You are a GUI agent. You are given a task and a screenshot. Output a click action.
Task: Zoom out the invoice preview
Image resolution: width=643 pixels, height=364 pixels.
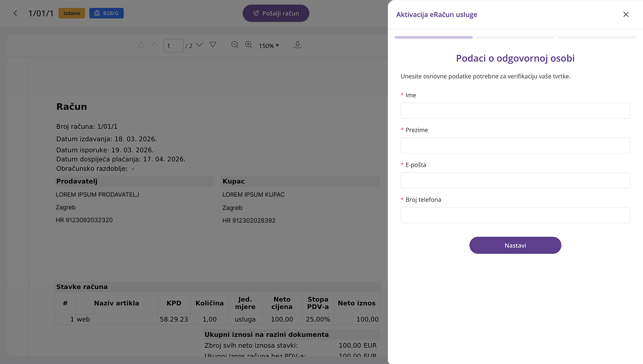[x=235, y=45]
